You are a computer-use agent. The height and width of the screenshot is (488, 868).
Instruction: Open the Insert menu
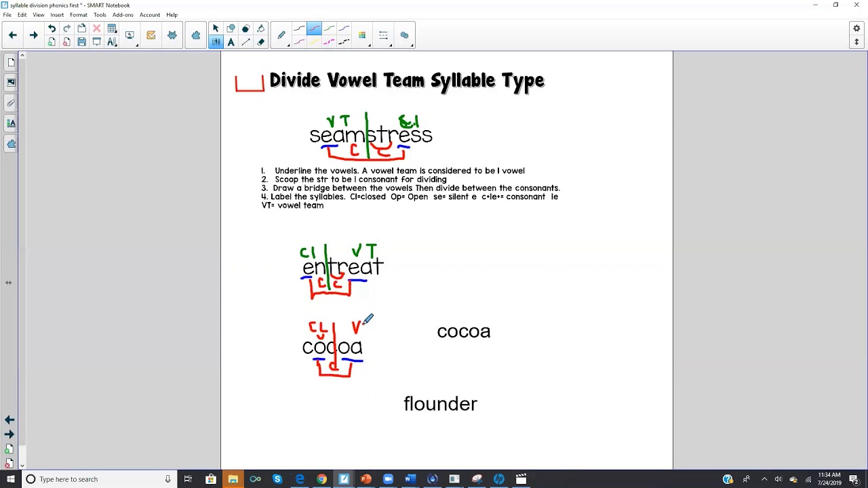(57, 15)
